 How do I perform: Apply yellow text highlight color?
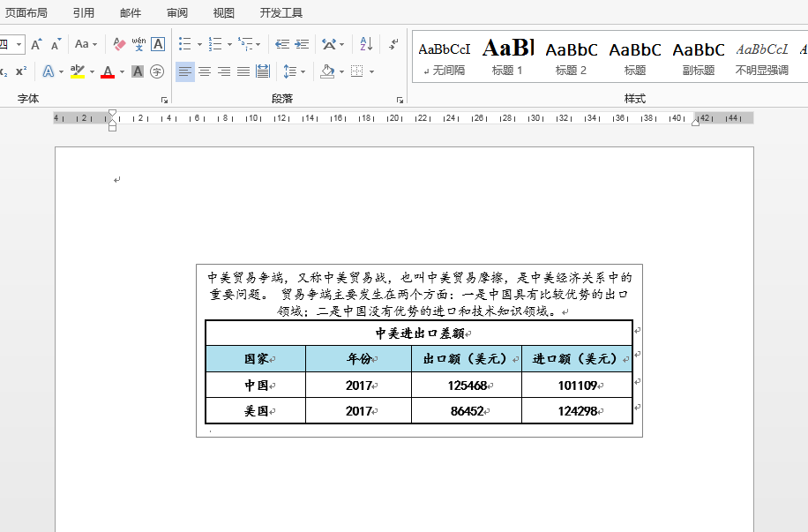(78, 71)
